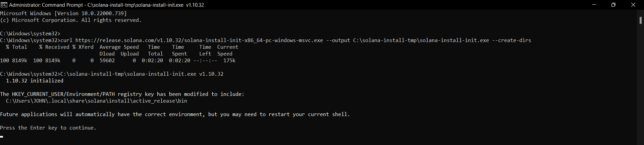Click the blinking cursor on the last line
This screenshot has height=145, width=644.
[2, 137]
